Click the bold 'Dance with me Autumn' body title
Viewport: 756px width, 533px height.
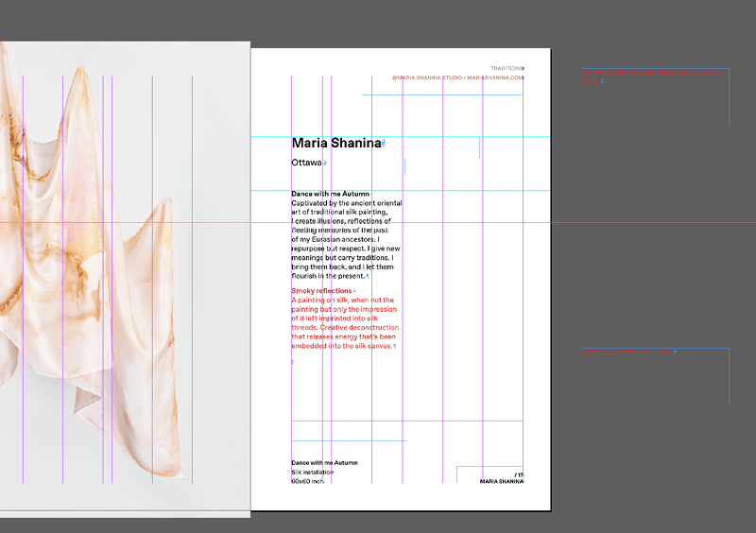pyautogui.click(x=330, y=194)
